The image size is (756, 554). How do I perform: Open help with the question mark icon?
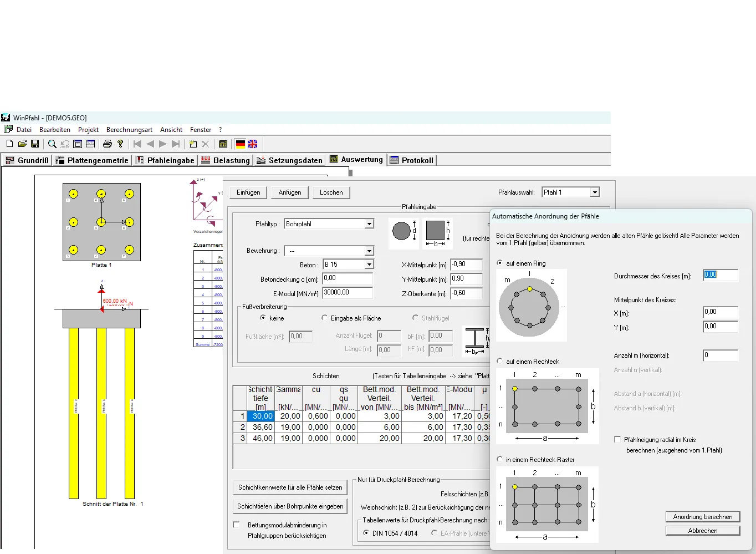tap(120, 144)
